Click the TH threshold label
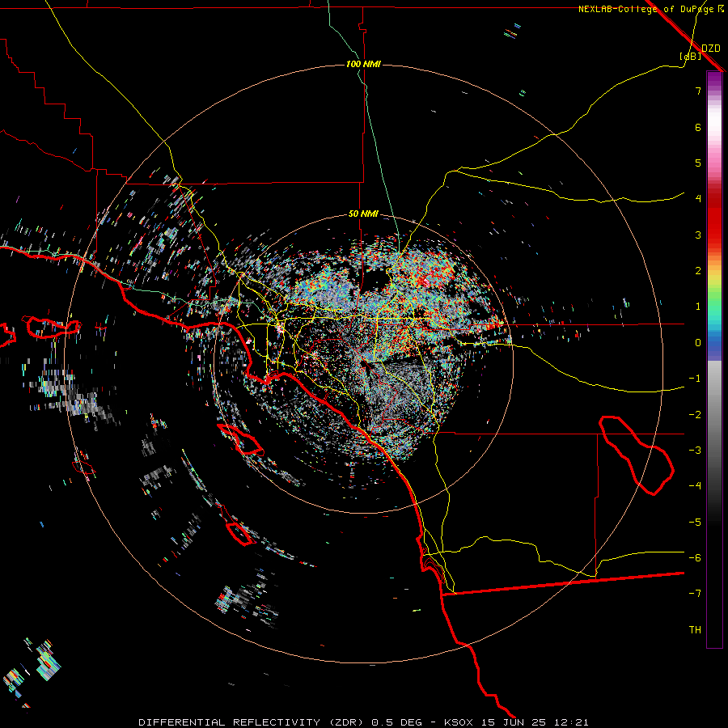The height and width of the screenshot is (728, 728). click(x=695, y=630)
